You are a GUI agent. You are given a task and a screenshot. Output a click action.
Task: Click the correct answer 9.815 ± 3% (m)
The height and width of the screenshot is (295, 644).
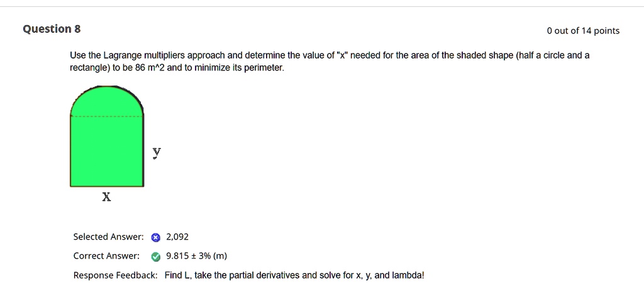click(196, 256)
